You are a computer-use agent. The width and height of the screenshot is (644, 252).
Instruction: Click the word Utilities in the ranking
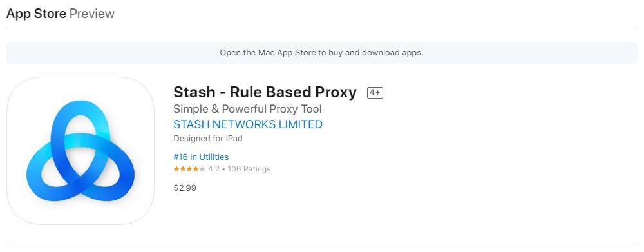point(214,157)
